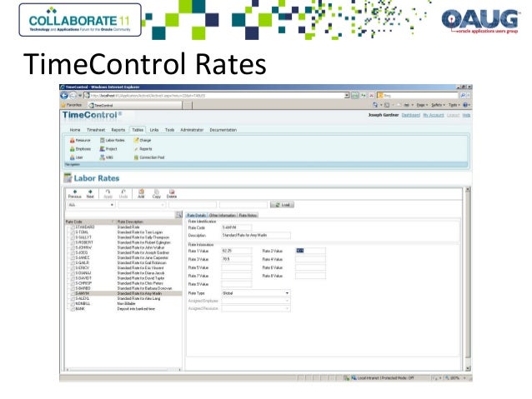Click the red Stop icon beside address bar

pos(371,96)
